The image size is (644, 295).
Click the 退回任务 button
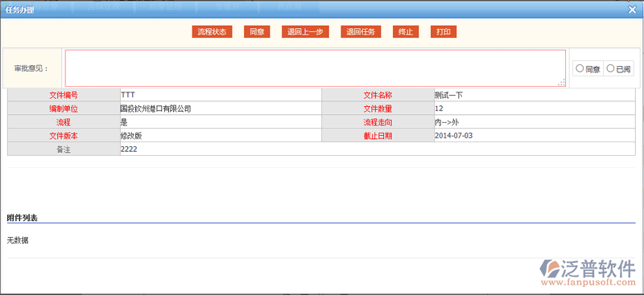[x=361, y=32]
